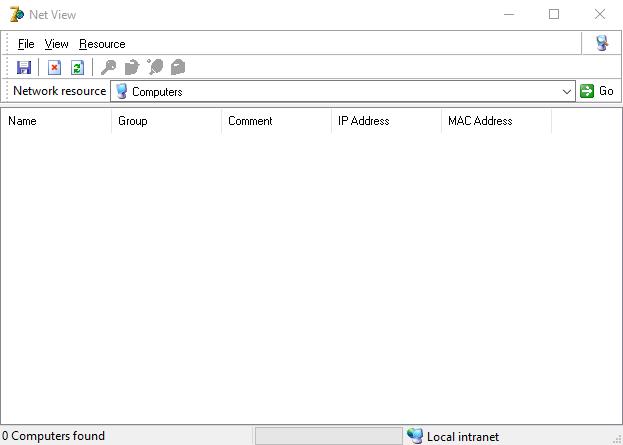Click the '0 Computers found' status text

click(x=53, y=436)
